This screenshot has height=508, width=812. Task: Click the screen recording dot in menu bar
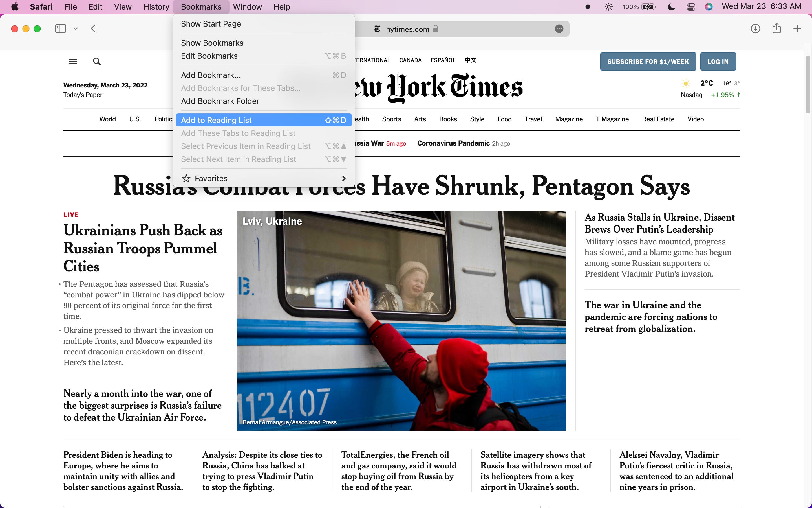[x=588, y=7]
